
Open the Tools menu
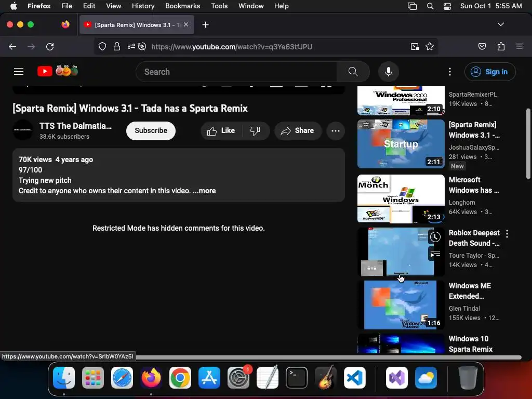point(219,6)
